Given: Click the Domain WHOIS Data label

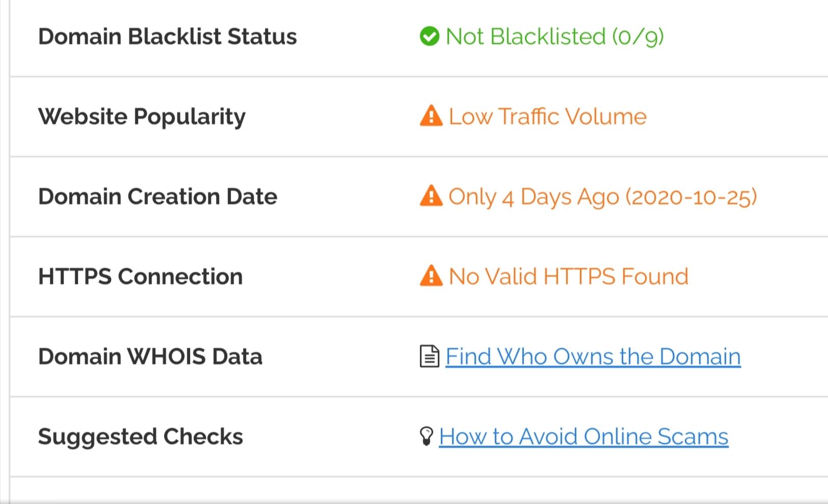Looking at the screenshot, I should [150, 357].
